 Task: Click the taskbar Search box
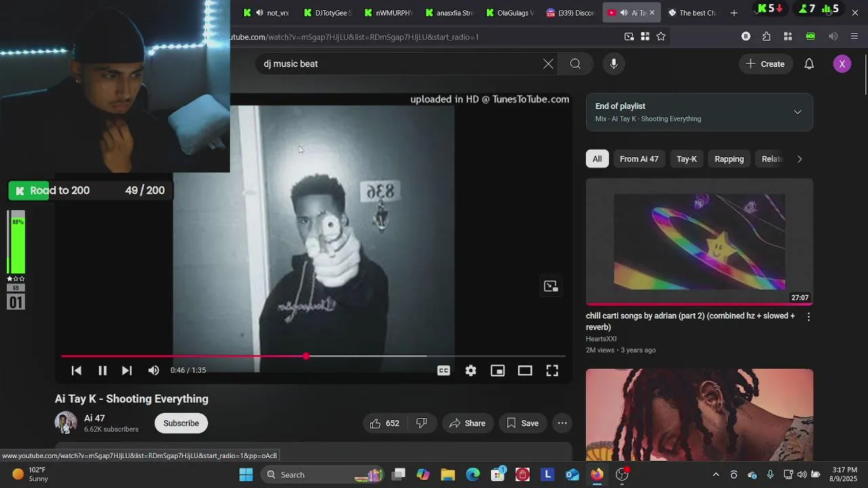(323, 474)
